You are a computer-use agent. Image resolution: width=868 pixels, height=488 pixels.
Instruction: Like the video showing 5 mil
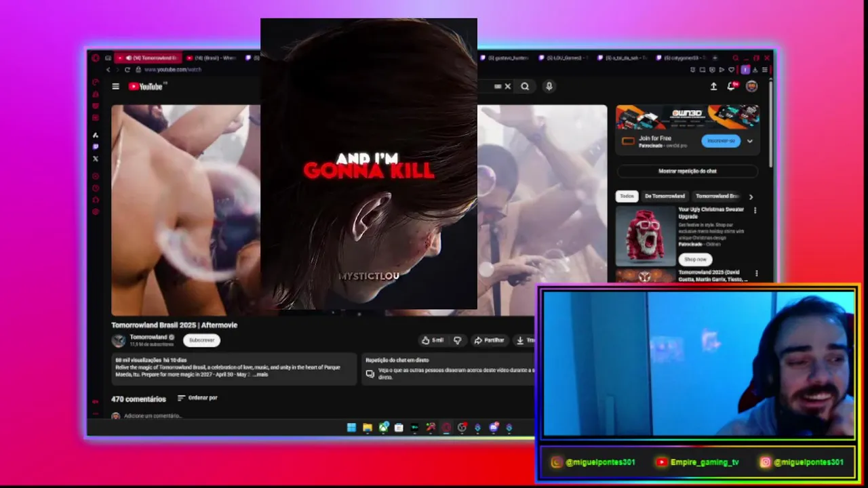(432, 340)
